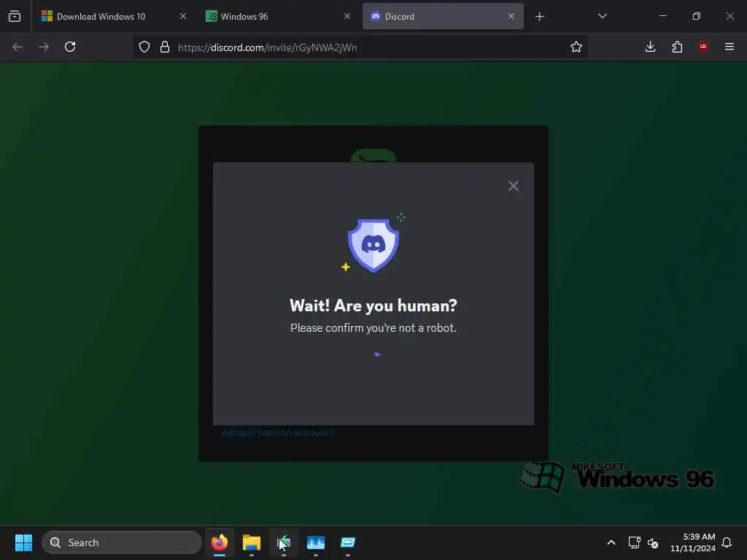Image resolution: width=747 pixels, height=560 pixels.
Task: Open network status tray icon
Action: point(634,542)
